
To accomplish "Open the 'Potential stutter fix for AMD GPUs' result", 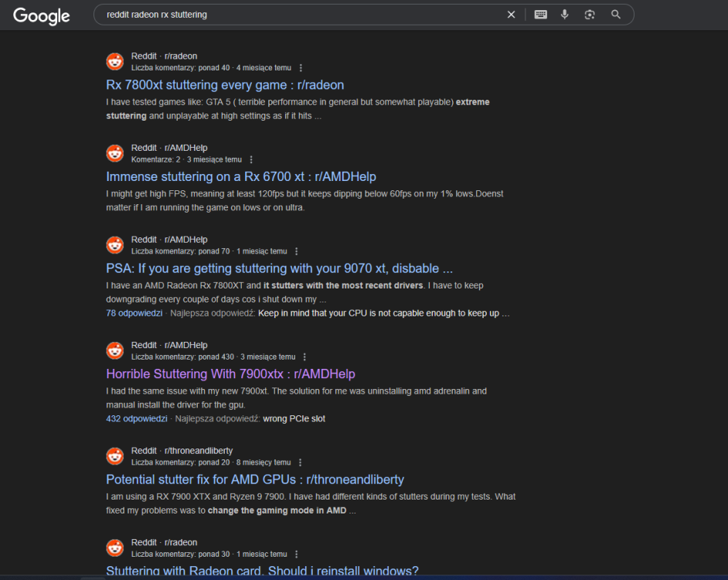I will pos(254,479).
